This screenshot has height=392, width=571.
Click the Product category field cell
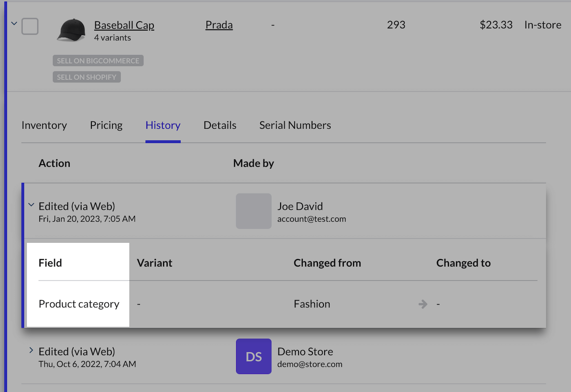pos(79,304)
